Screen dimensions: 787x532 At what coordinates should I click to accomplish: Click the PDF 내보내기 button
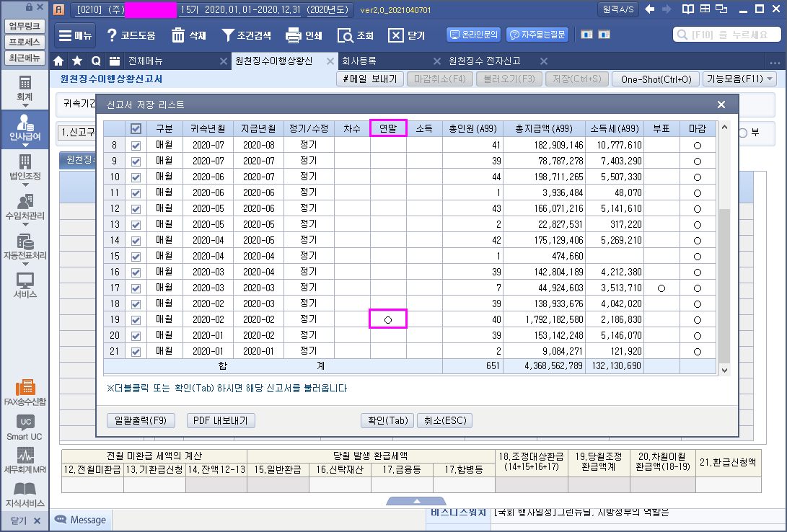click(x=221, y=420)
